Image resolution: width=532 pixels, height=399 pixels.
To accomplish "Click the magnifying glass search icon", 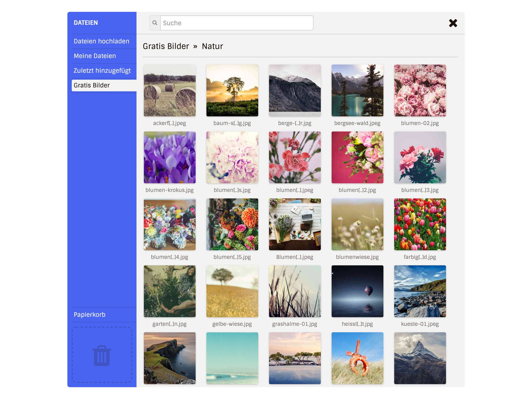I will pyautogui.click(x=155, y=23).
